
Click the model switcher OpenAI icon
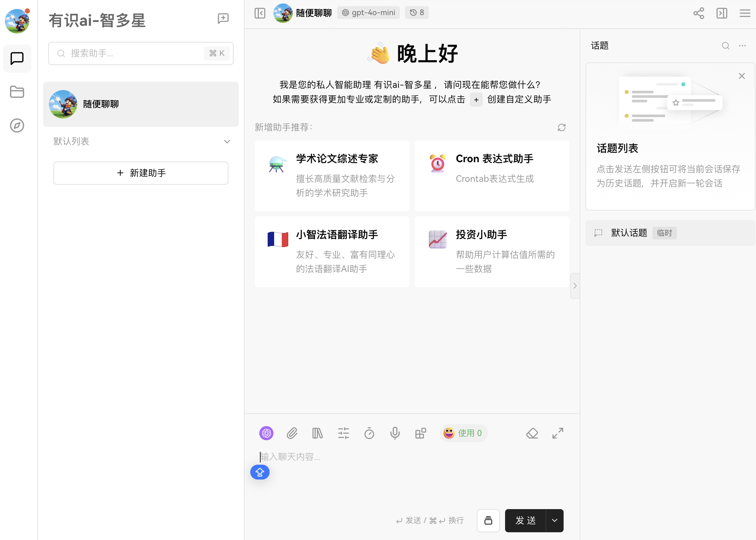coord(266,433)
